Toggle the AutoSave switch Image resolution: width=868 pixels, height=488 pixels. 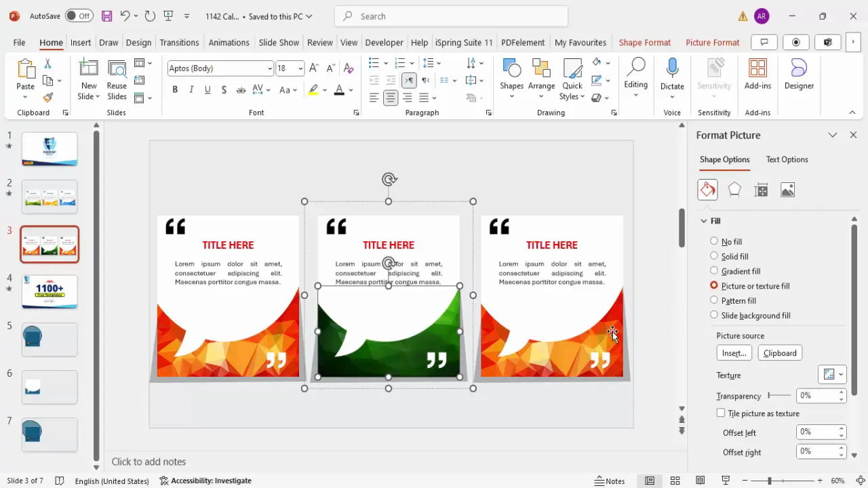[x=79, y=16]
